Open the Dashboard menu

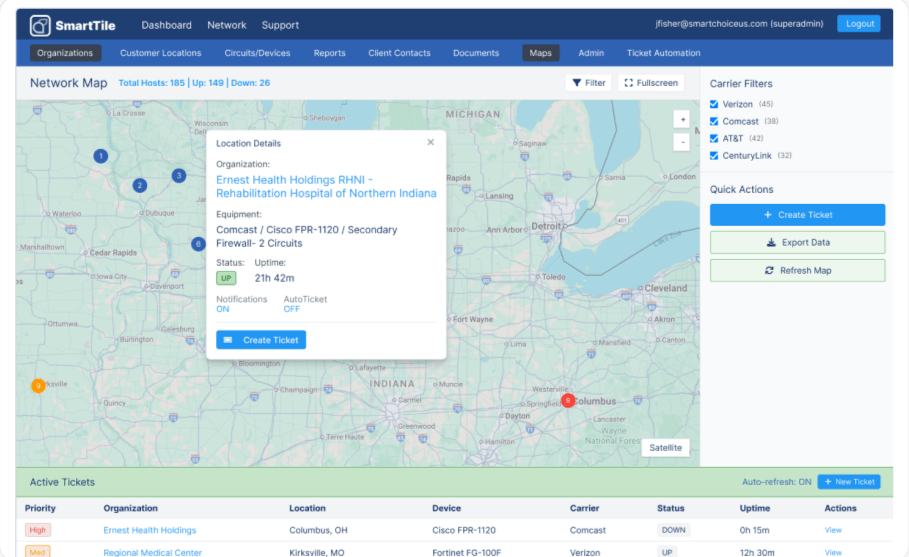166,25
